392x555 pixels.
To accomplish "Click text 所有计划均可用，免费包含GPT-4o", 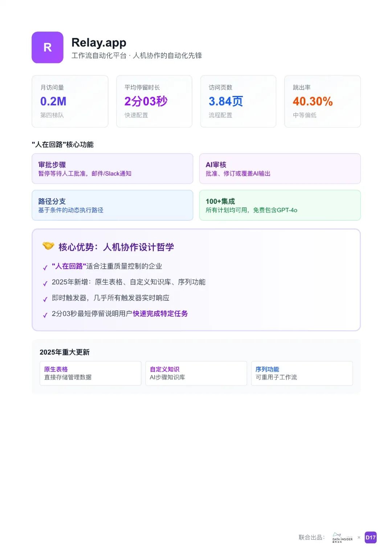I will pos(252,210).
